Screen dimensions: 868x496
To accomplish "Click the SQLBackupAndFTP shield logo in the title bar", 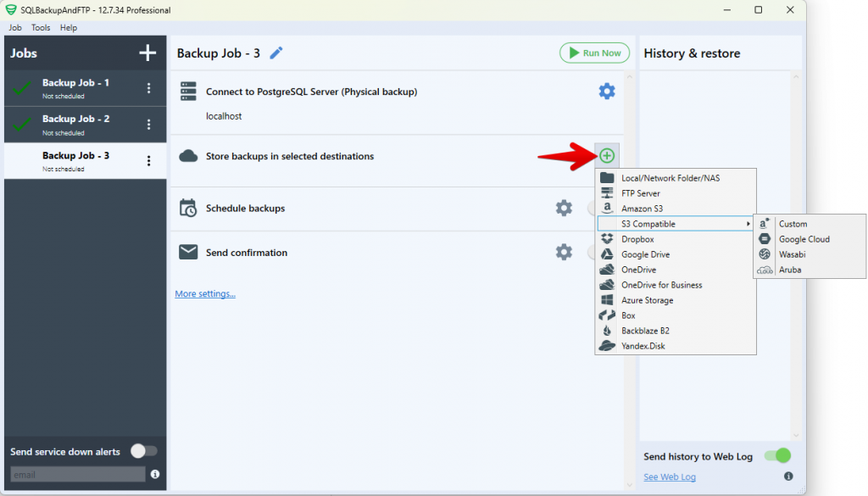I will click(10, 10).
